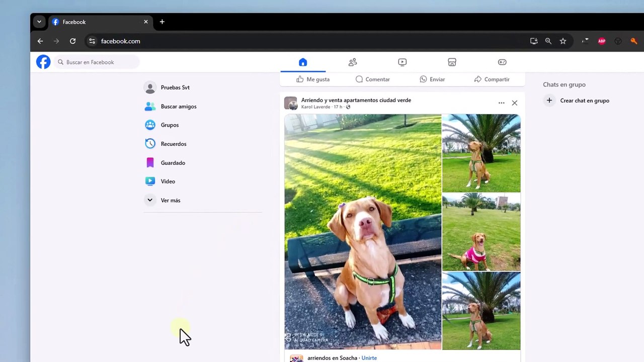Image resolution: width=644 pixels, height=362 pixels.
Task: Open Grupos in sidebar
Action: tap(202, 125)
